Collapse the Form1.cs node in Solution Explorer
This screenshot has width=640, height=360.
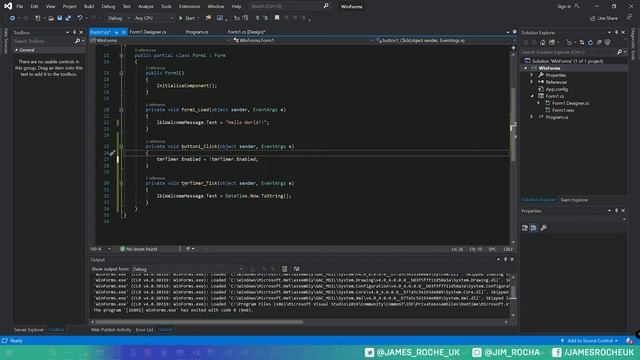(532, 96)
